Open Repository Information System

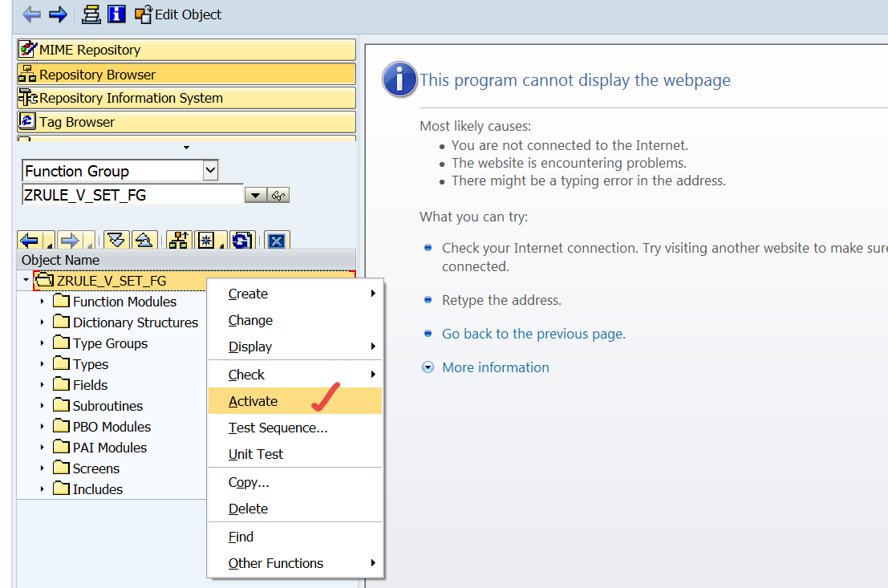[x=186, y=98]
